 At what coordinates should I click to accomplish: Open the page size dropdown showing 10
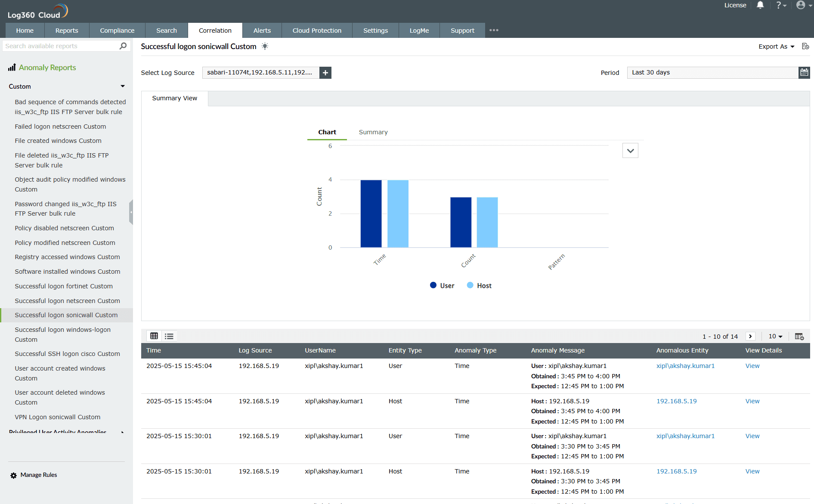(775, 336)
